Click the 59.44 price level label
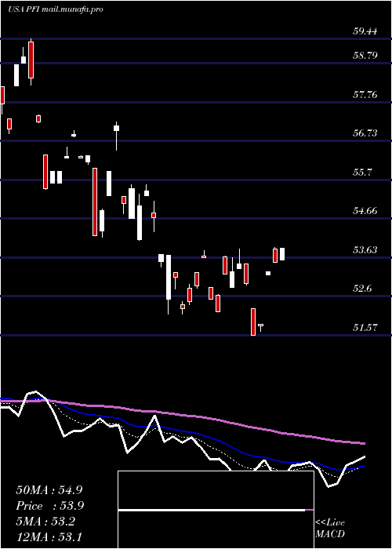Viewport: 392px width, 549px height. point(365,31)
